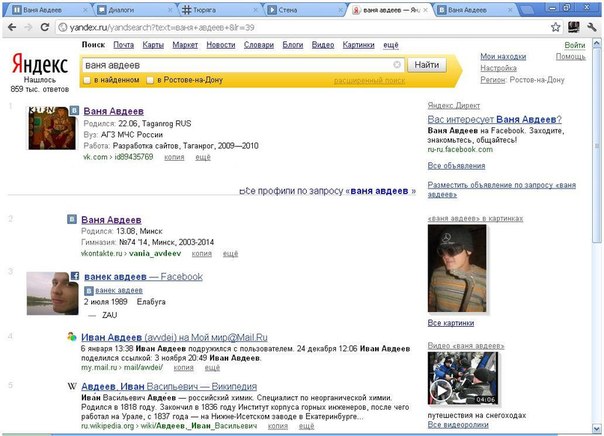Open Карты in the Yandex menu
This screenshot has height=436, width=604.
click(153, 45)
